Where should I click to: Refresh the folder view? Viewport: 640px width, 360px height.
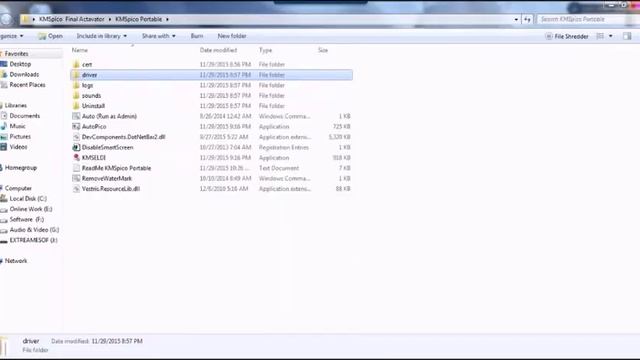pyautogui.click(x=527, y=19)
